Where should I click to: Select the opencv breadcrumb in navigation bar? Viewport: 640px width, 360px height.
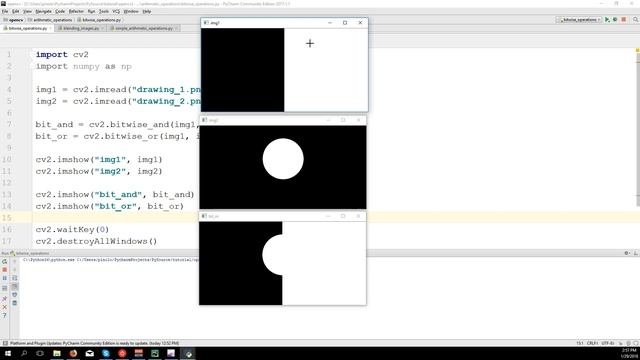13,20
